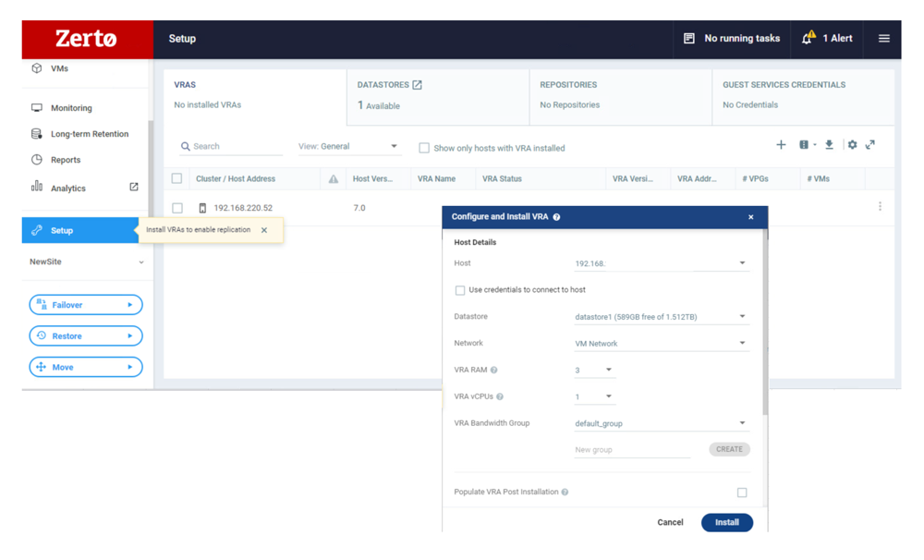Screen dimensions: 924x560
Task: Sort by VRA Name column header
Action: (x=437, y=179)
